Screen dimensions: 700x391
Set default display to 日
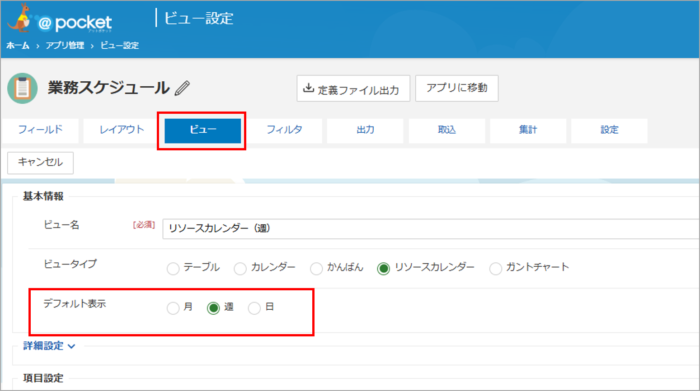pos(254,308)
